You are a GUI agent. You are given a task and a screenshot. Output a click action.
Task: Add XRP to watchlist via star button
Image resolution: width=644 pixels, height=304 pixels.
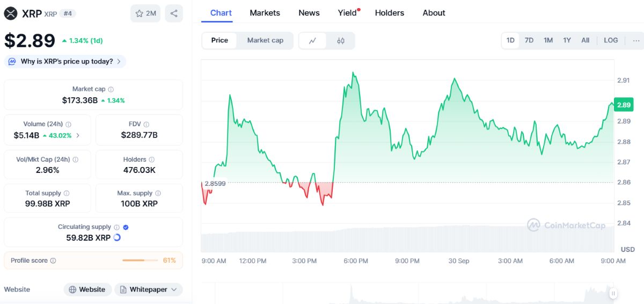pos(145,13)
